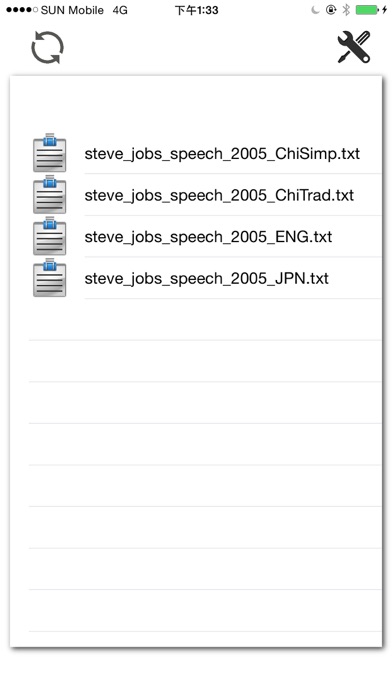The width and height of the screenshot is (392, 696).
Task: Tap the rotation lock status icon
Action: click(331, 10)
